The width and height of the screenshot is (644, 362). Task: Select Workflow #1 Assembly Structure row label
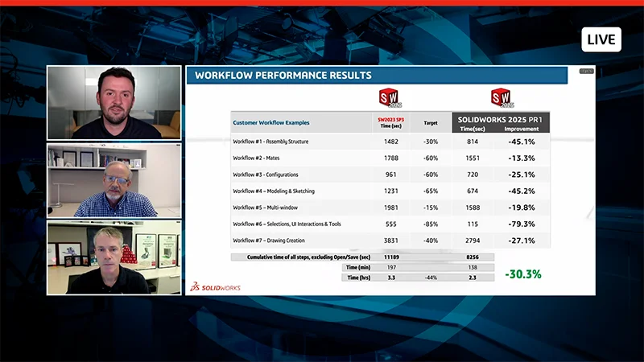(x=270, y=142)
